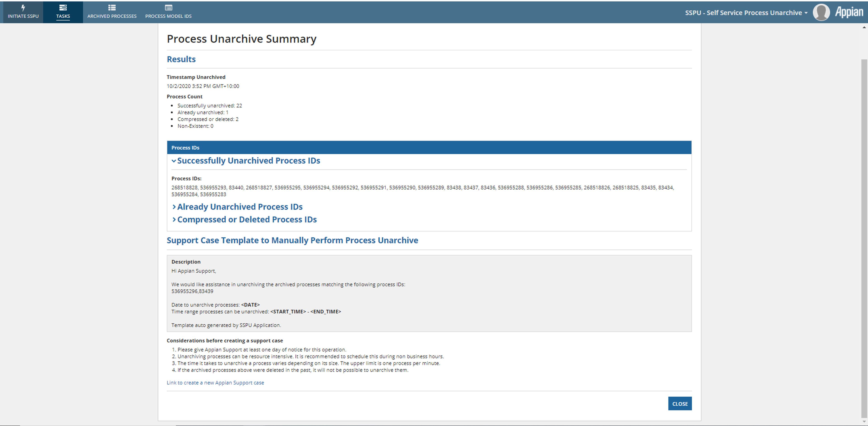Click the <START_TIME> - <END_TIME> placeholder
868x426 pixels.
tap(306, 311)
